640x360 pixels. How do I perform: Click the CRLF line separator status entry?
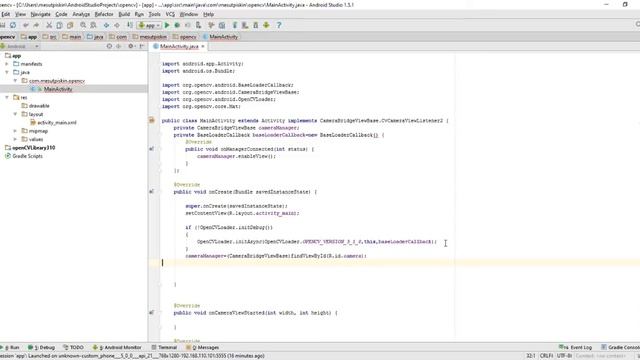pyautogui.click(x=546, y=356)
